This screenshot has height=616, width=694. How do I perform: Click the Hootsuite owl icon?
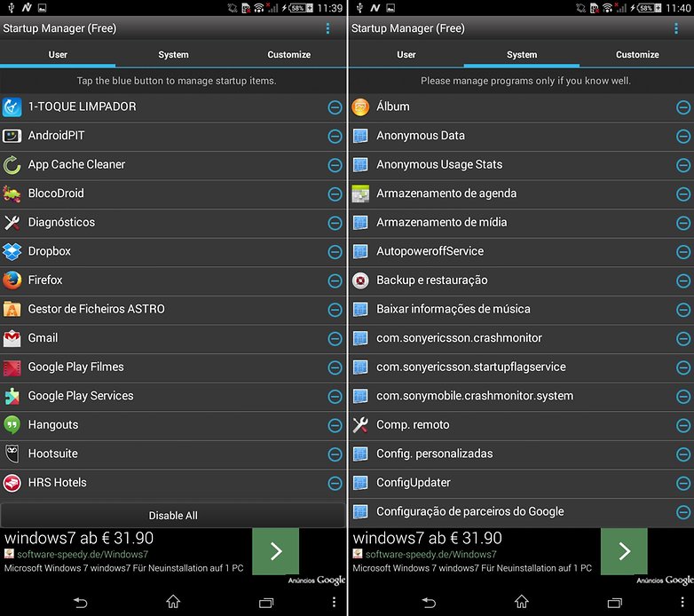pyautogui.click(x=12, y=454)
